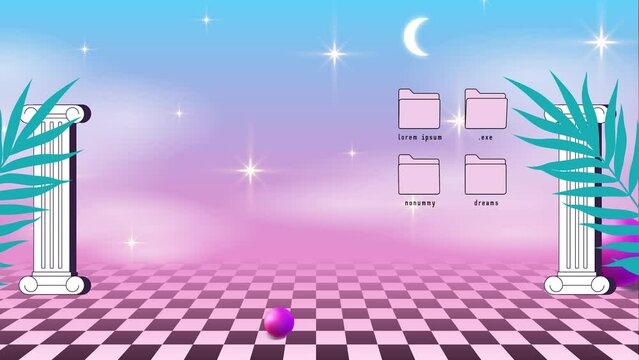
Task: Click the "lorem ipsum" folder label
Action: pyautogui.click(x=420, y=137)
